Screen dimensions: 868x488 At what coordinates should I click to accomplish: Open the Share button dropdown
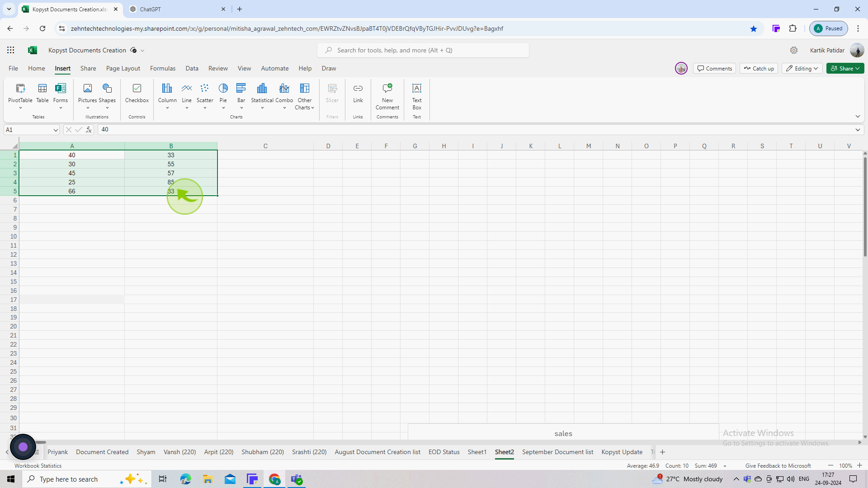pos(845,68)
